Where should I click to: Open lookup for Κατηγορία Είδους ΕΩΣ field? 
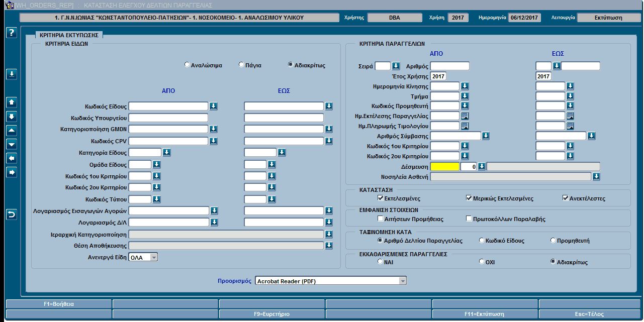point(282,152)
